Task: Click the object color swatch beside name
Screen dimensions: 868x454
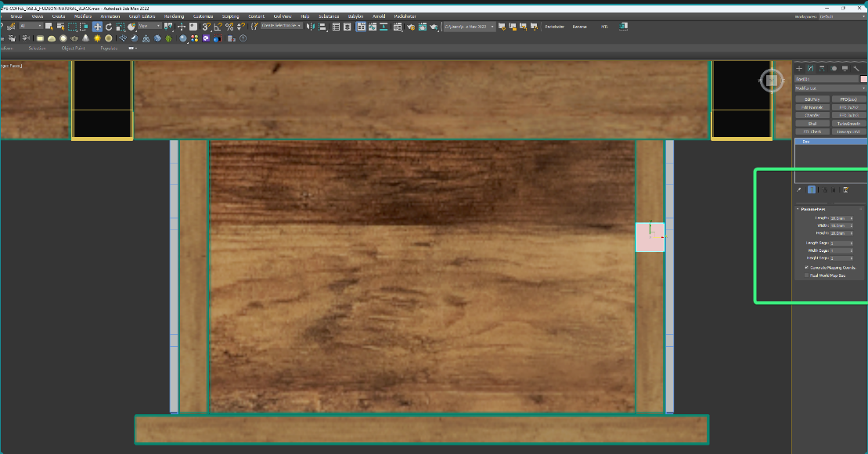Action: pyautogui.click(x=864, y=79)
